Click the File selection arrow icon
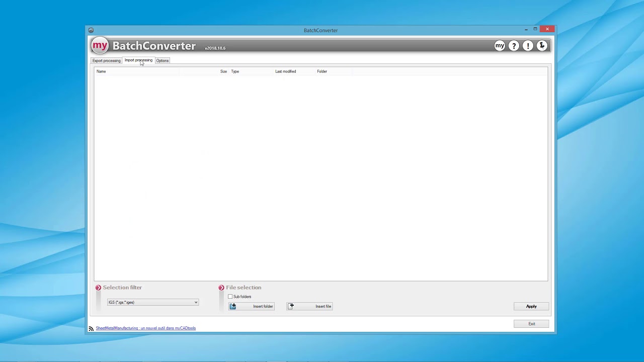 [221, 288]
